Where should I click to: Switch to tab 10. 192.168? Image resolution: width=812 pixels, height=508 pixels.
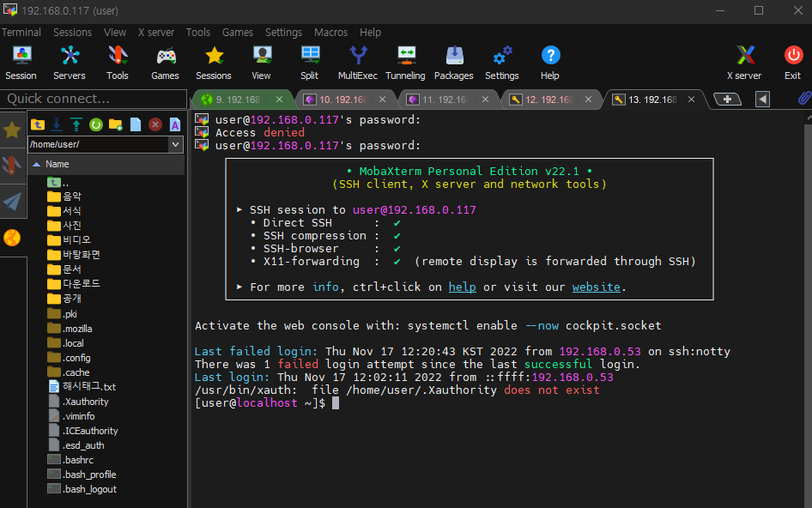click(x=342, y=100)
